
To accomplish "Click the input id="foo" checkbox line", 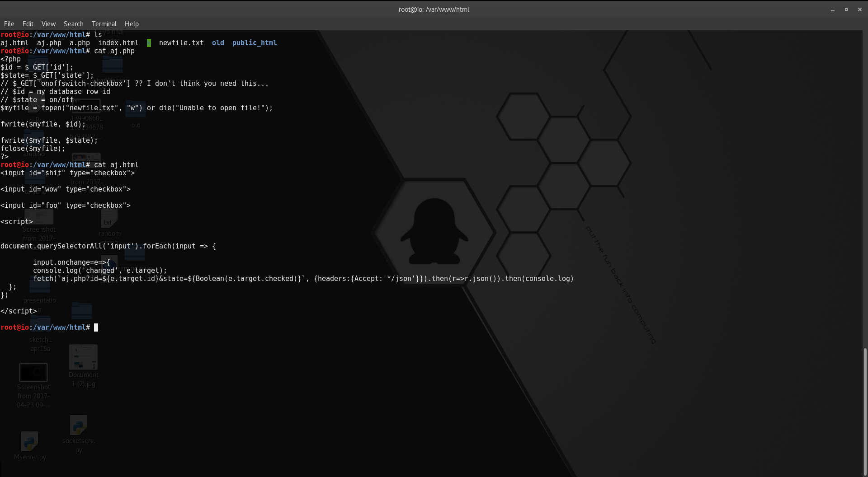I will [66, 206].
